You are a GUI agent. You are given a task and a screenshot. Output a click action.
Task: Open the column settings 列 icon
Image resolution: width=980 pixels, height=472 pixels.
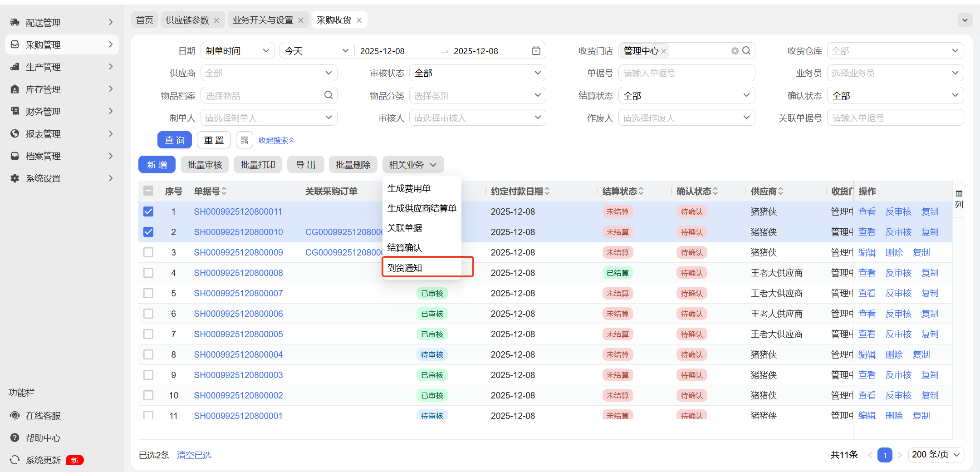click(x=959, y=199)
